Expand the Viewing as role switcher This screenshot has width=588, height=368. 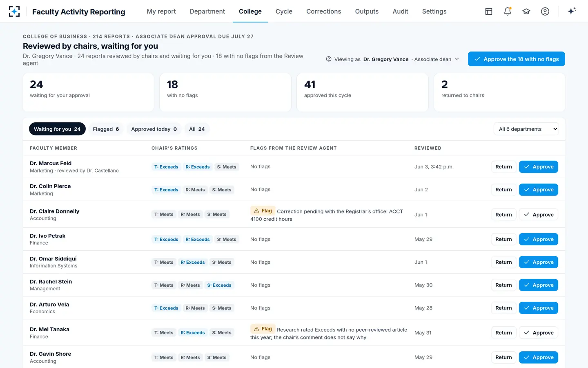click(392, 59)
